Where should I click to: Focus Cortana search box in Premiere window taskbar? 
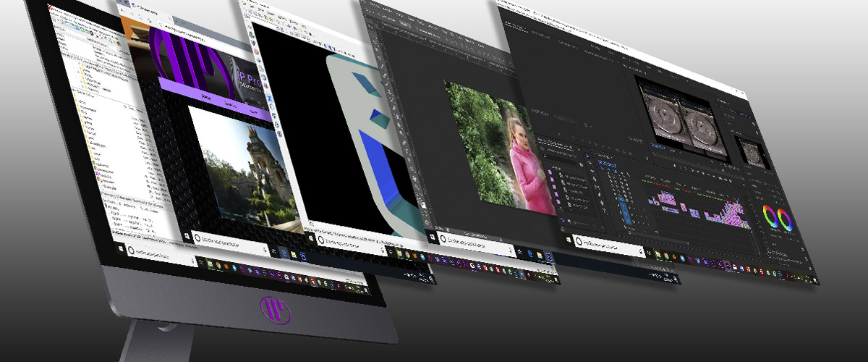608,246
